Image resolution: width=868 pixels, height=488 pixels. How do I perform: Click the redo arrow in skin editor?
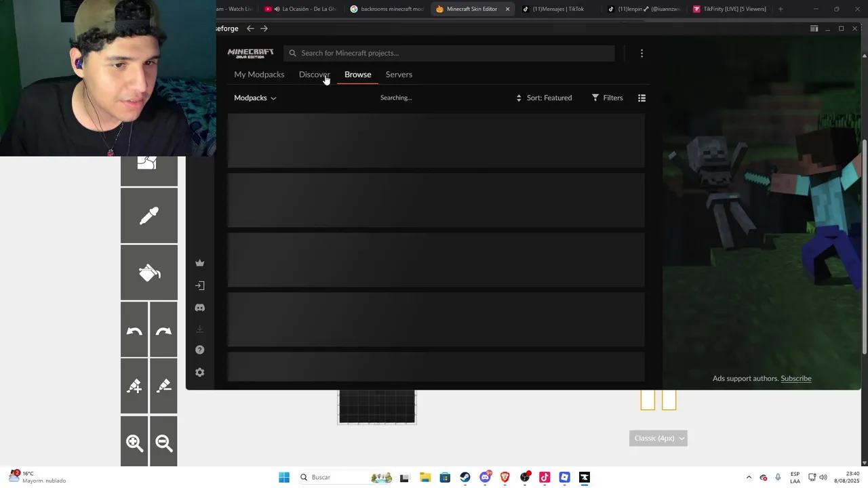point(163,331)
